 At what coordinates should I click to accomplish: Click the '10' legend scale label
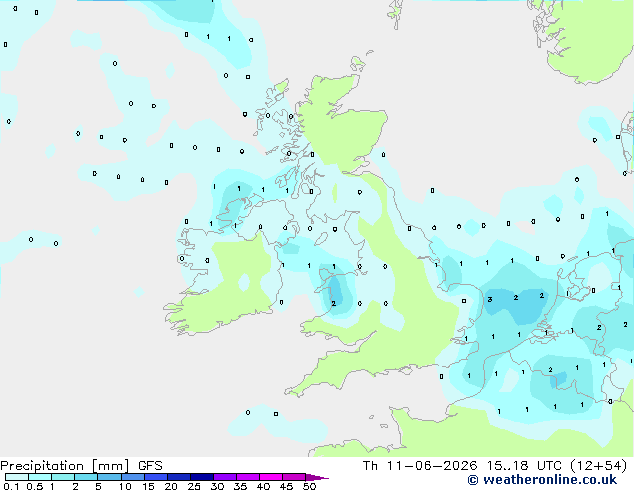coord(125,486)
